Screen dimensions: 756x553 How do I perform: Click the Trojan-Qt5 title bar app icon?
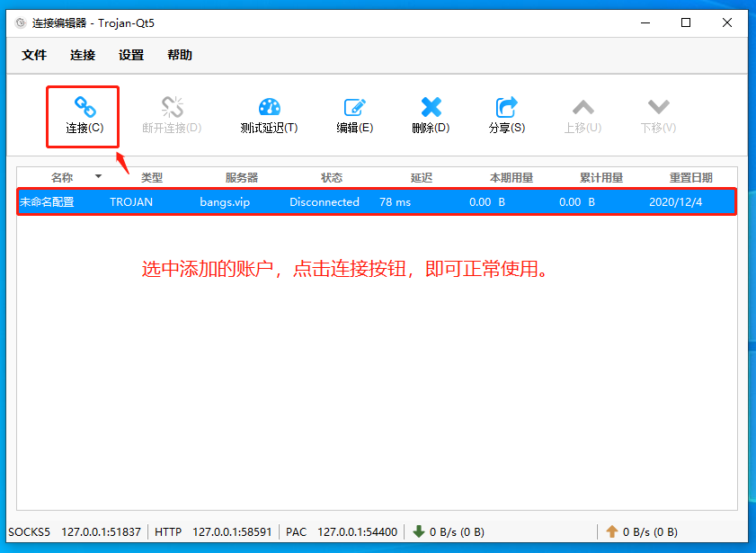coord(20,22)
